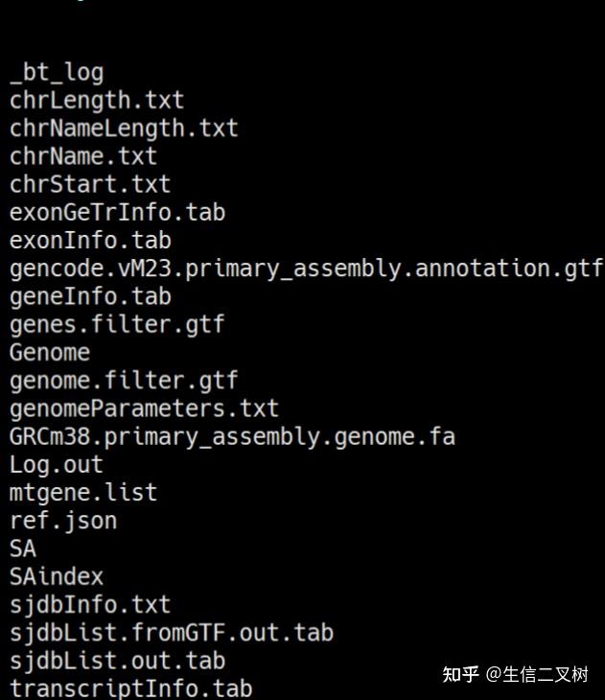Click the genomeParameters.txt line

pyautogui.click(x=144, y=408)
